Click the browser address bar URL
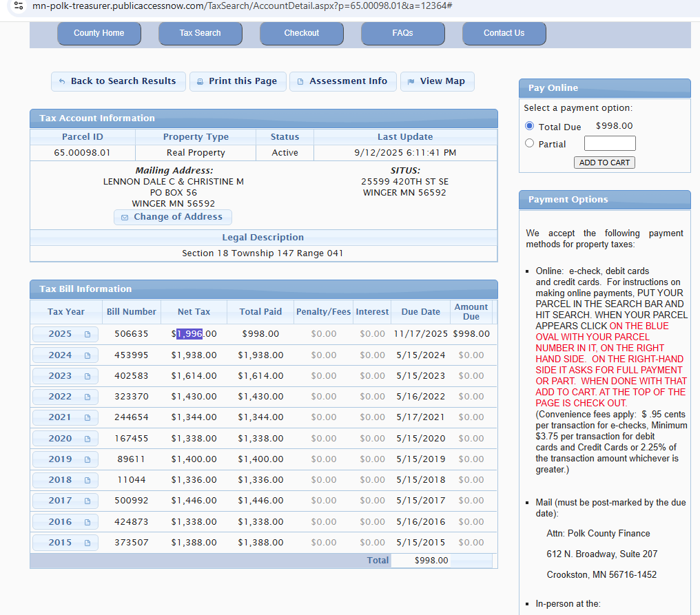 (x=241, y=6)
